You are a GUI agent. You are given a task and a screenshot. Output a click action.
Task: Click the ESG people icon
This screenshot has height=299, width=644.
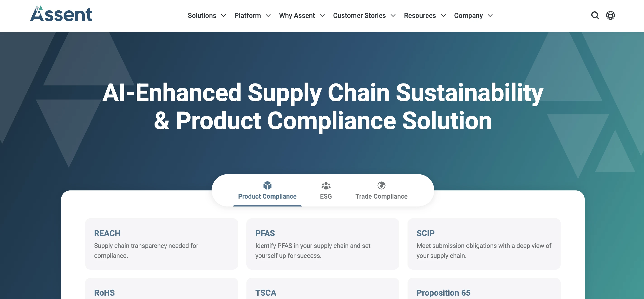pos(325,185)
